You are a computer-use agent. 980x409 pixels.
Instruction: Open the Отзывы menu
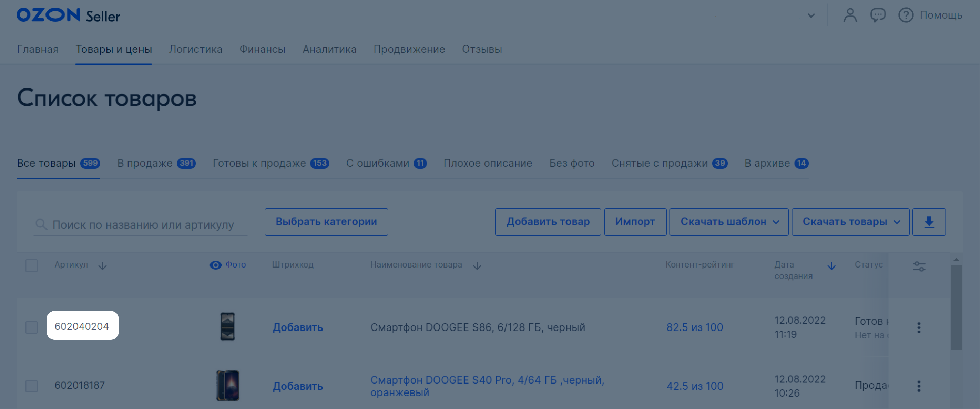(x=482, y=49)
